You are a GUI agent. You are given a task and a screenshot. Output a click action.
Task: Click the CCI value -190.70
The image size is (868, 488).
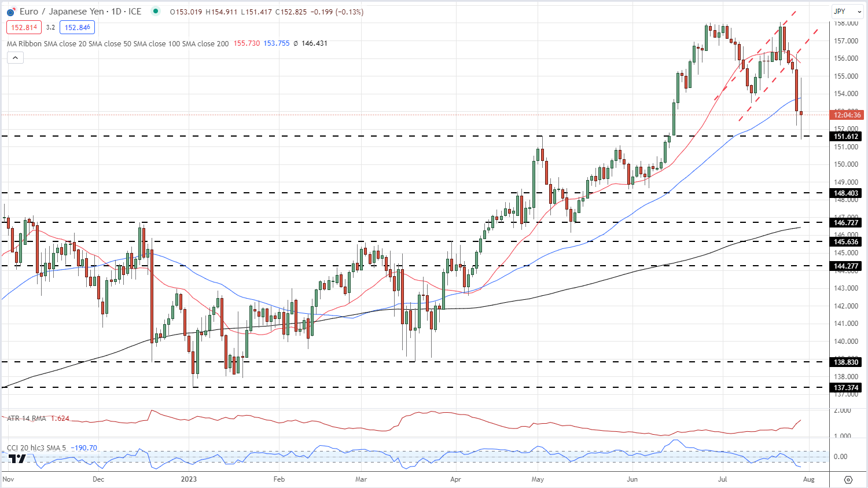point(84,448)
